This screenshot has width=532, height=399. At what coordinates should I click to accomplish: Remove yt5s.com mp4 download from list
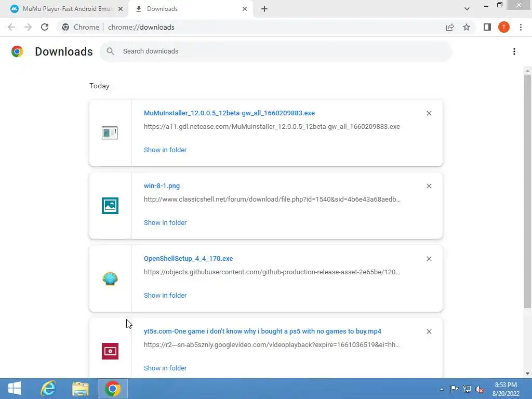pos(429,331)
